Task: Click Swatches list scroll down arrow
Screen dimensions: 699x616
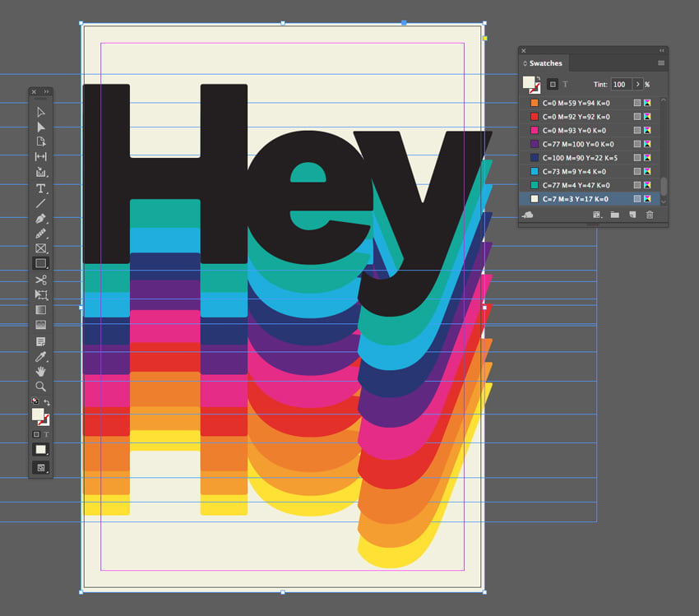Action: 664,202
